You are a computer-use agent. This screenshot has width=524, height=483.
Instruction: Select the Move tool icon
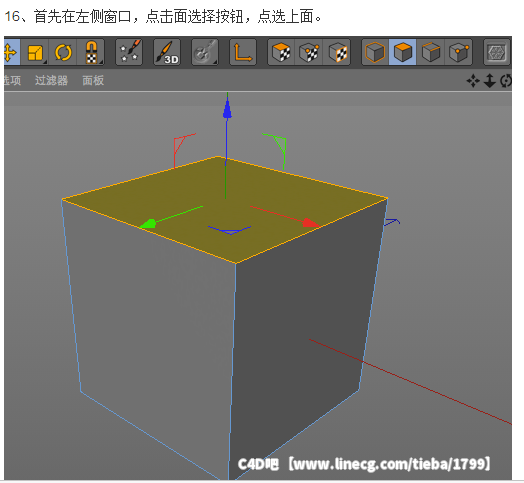pos(11,52)
